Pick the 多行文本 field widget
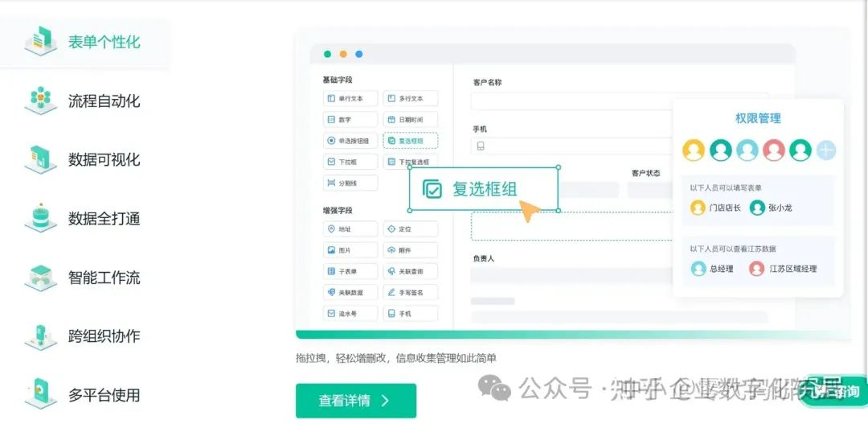The width and height of the screenshot is (868, 424). [x=410, y=99]
